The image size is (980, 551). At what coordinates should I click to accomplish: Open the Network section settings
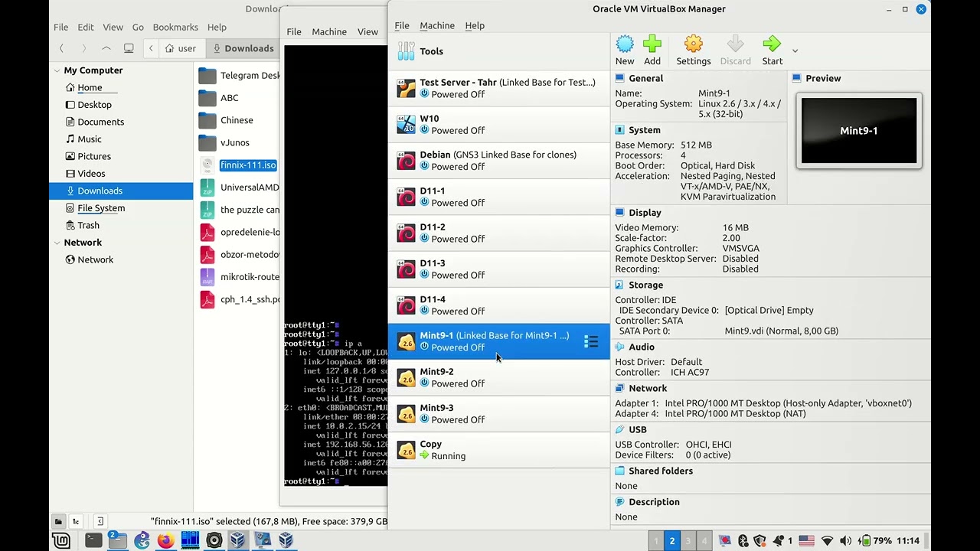click(648, 388)
